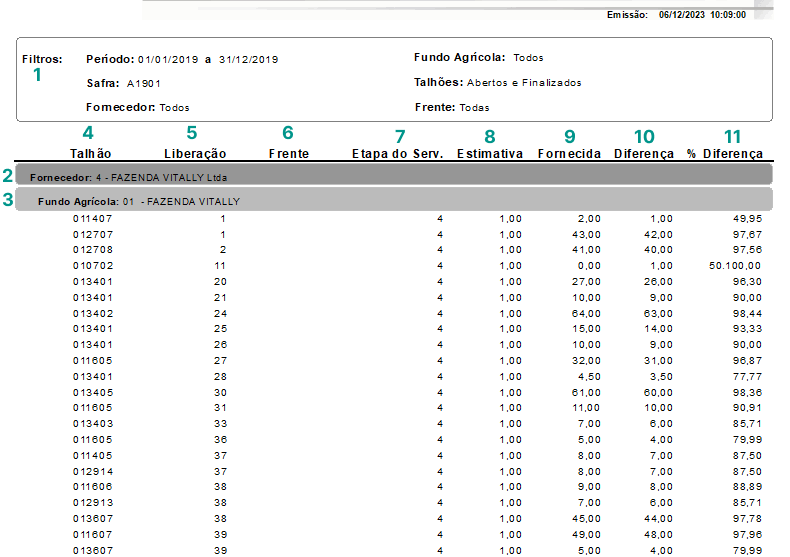Click the Período start date 01/01/2019
This screenshot has width=790, height=557.
(x=168, y=59)
